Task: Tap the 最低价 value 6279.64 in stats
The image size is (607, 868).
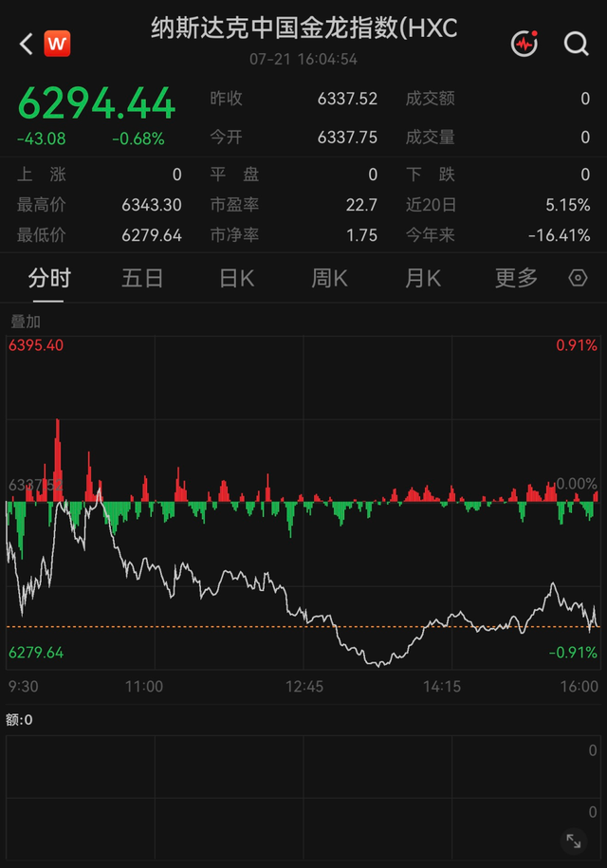Action: click(152, 235)
